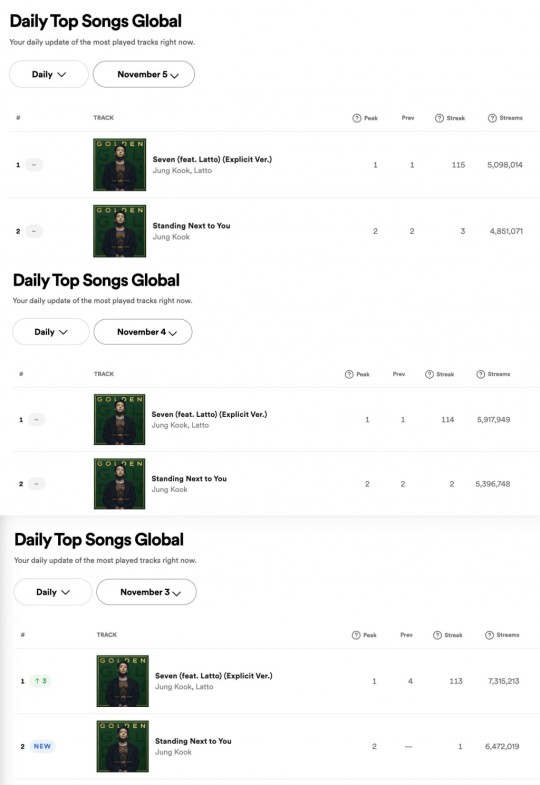
Task: Expand the November 3 date picker
Action: click(x=146, y=592)
